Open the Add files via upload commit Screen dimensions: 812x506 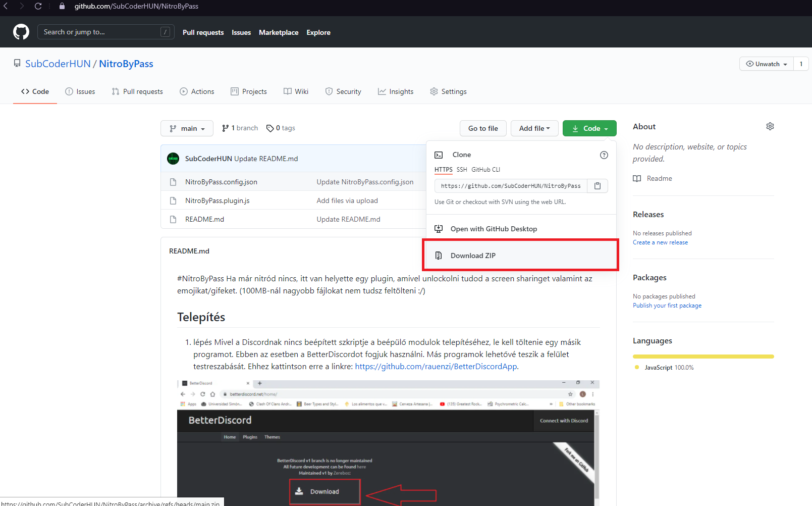(x=347, y=200)
